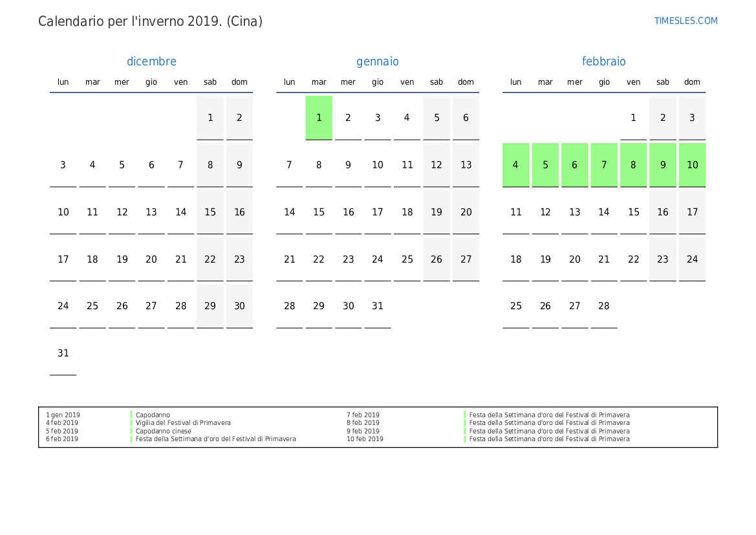Click 'Vigilia del Festival di Primavera' legend entry
This screenshot has height=535, width=756.
coord(182,423)
